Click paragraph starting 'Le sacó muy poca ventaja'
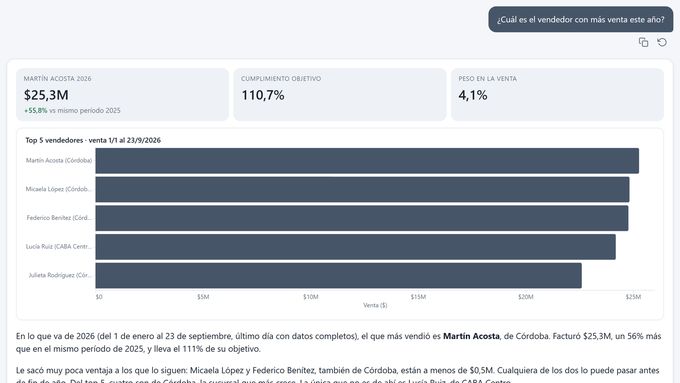This screenshot has width=680, height=383. point(338,376)
